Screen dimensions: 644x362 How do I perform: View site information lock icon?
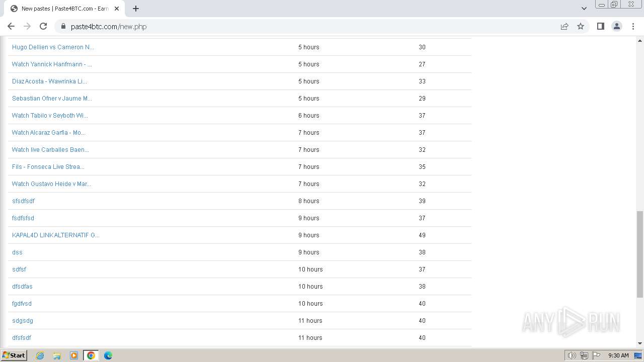tap(63, 26)
